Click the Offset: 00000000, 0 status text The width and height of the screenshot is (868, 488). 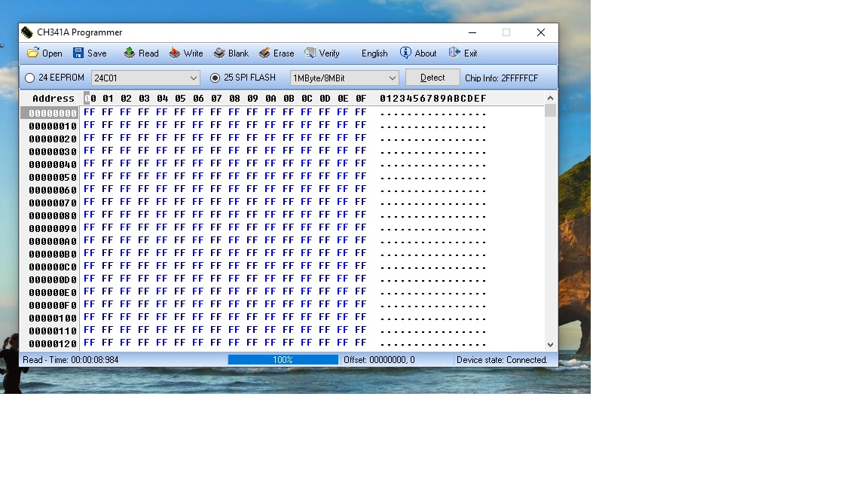(379, 360)
